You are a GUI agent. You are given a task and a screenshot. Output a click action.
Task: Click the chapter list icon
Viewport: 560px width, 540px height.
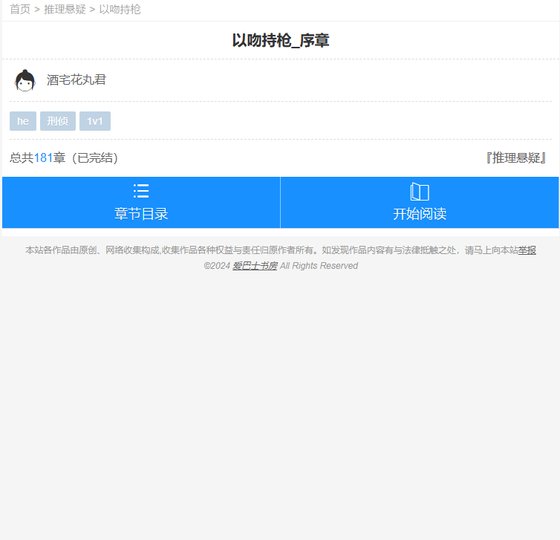click(x=141, y=191)
